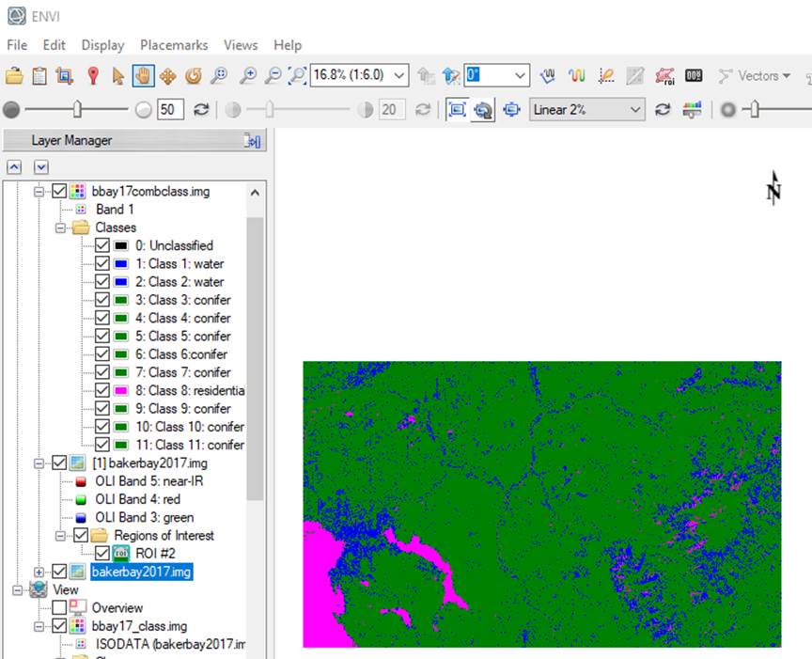Click the stretch on full extent icon
812x659 pixels.
tap(457, 109)
